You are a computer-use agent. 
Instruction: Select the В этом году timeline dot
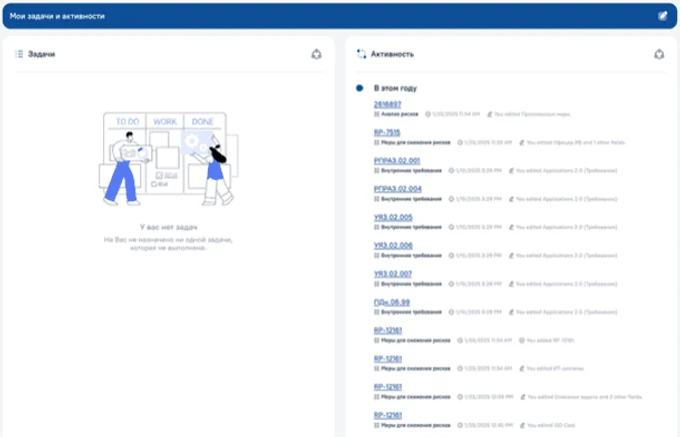(359, 88)
